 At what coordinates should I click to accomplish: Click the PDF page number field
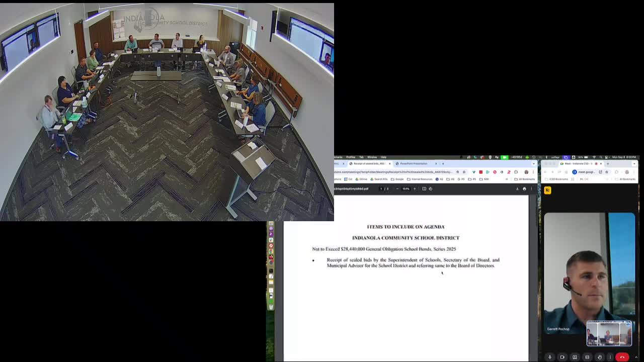[381, 189]
